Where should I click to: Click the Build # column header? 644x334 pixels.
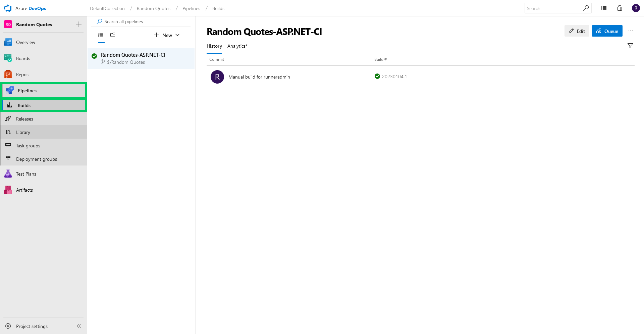point(380,59)
